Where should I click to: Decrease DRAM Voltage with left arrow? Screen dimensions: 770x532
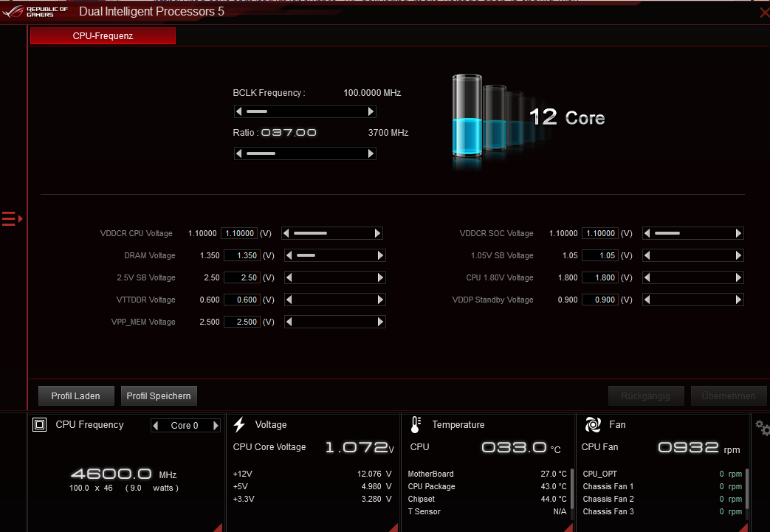point(289,255)
